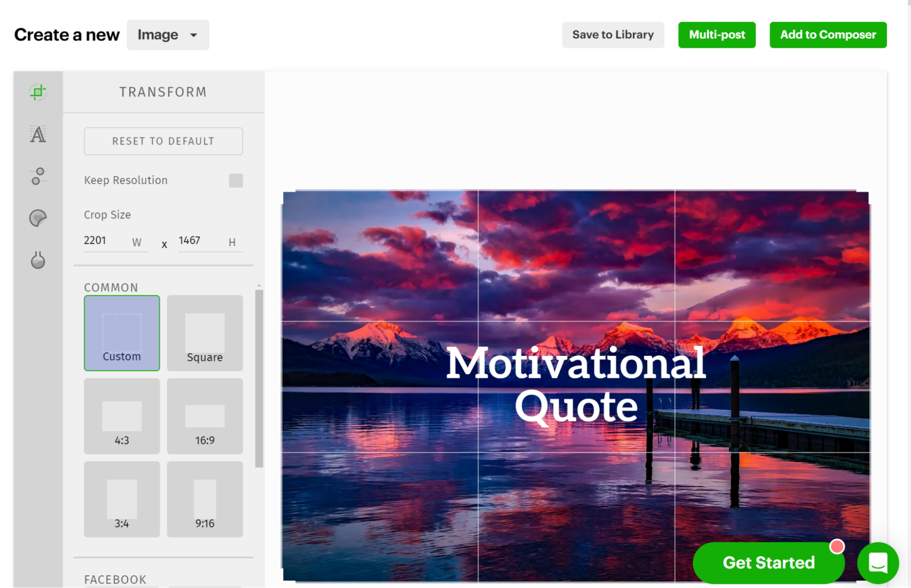This screenshot has height=588, width=911.
Task: Toggle Keep Resolution switch
Action: [237, 180]
